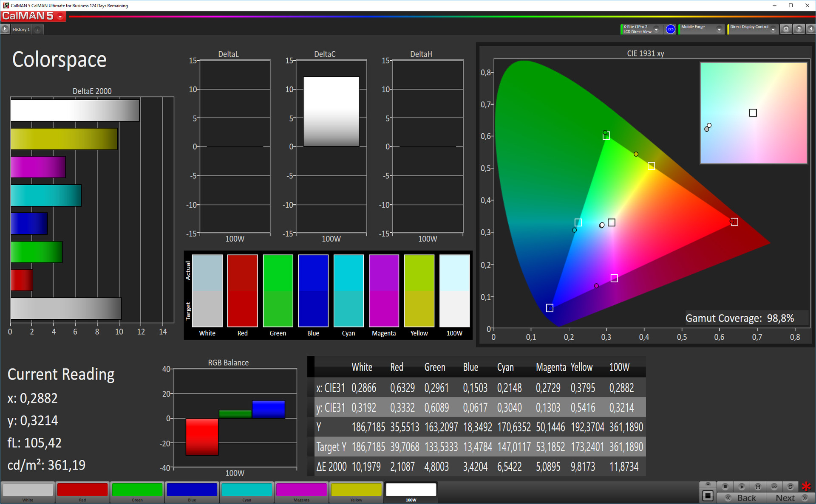Click the Gamut Coverage 98,8% label
The width and height of the screenshot is (816, 504).
[739, 318]
